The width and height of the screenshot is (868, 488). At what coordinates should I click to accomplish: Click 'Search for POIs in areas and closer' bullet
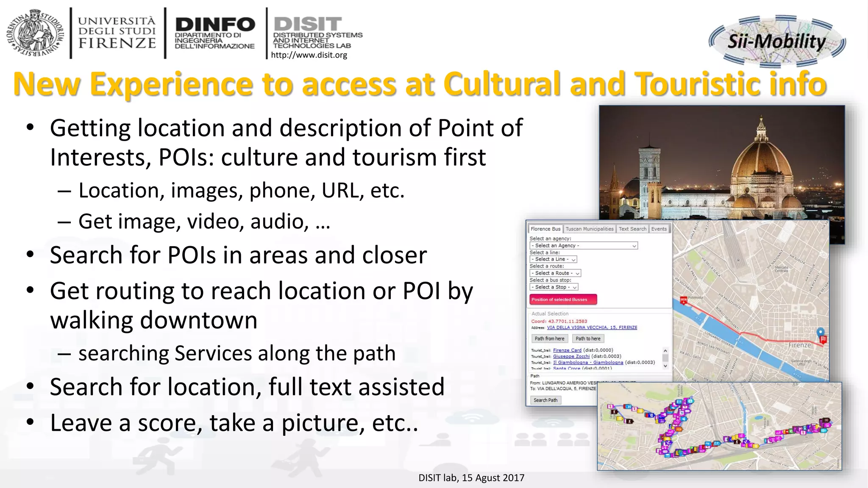point(238,255)
